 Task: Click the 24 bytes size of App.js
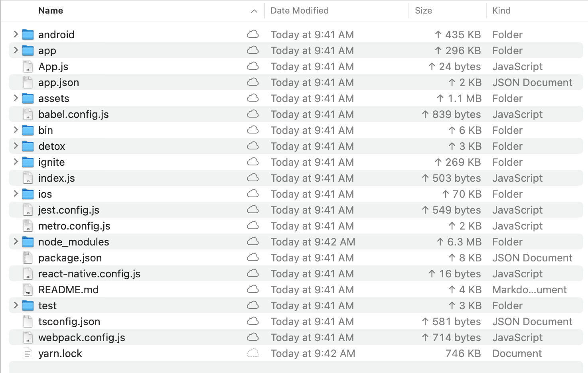(454, 67)
